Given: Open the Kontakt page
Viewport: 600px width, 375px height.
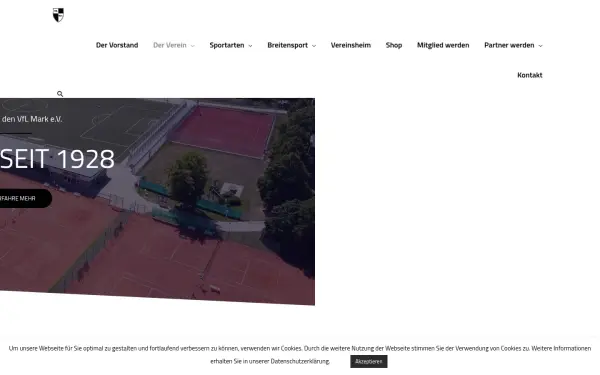Looking at the screenshot, I should click(530, 75).
